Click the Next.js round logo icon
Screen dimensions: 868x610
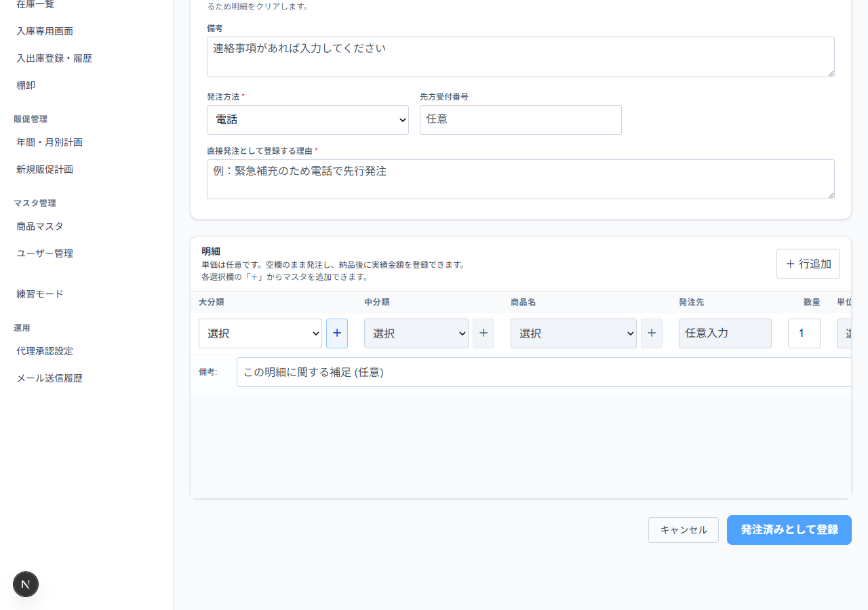(26, 584)
